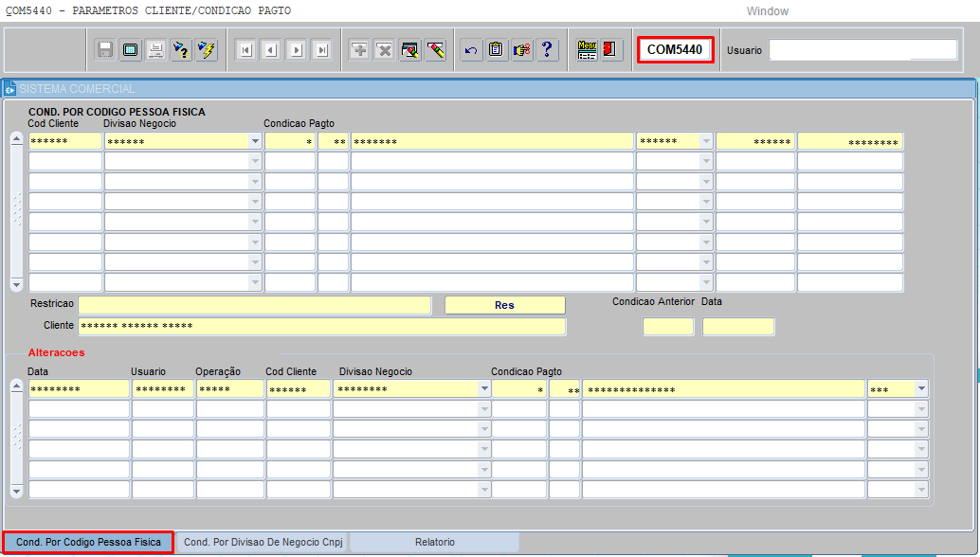Open the Help question mark icon
This screenshot has width=980, height=557.
(x=547, y=50)
